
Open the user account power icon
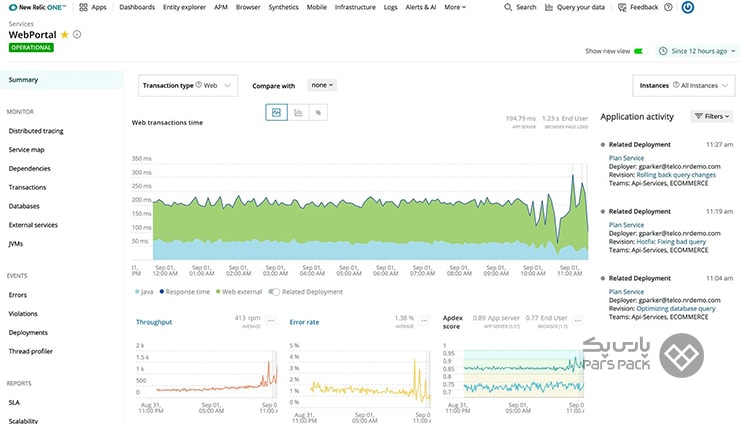coord(688,7)
